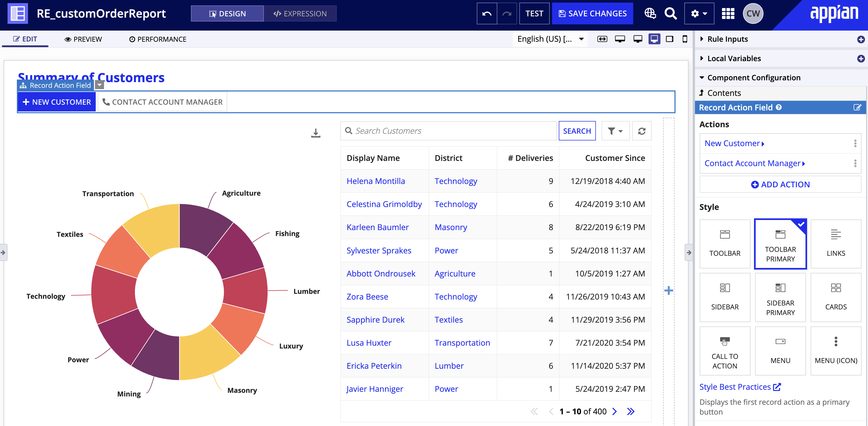The width and height of the screenshot is (868, 426).
Task: Select the SIDEBAR style
Action: click(725, 297)
